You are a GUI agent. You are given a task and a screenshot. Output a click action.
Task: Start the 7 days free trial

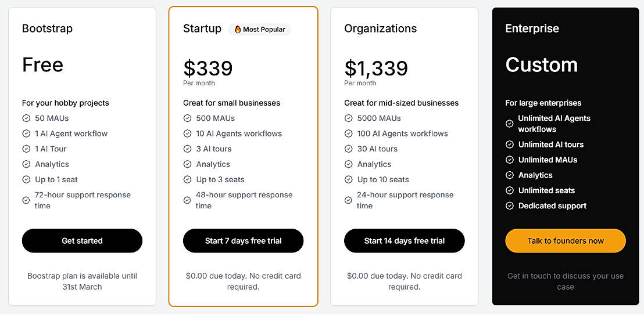pos(243,241)
